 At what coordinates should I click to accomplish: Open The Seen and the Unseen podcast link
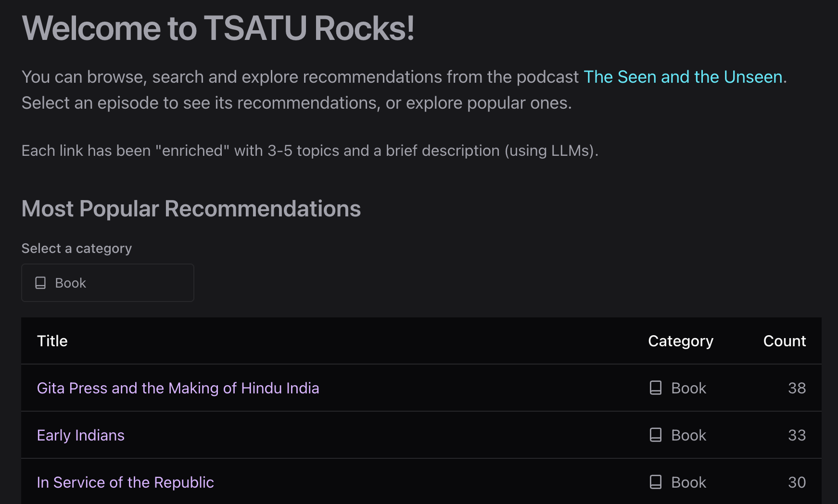[x=683, y=77]
